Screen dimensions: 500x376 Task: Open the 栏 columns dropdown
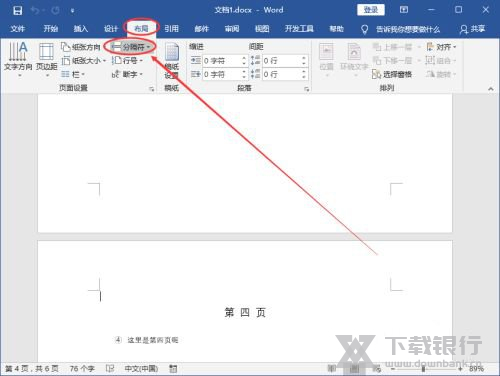[73, 74]
